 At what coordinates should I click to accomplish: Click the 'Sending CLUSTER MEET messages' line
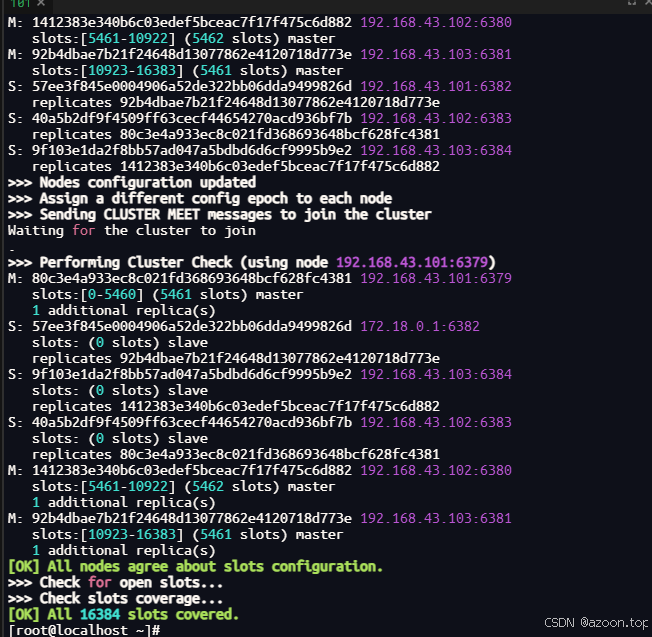pyautogui.click(x=220, y=215)
